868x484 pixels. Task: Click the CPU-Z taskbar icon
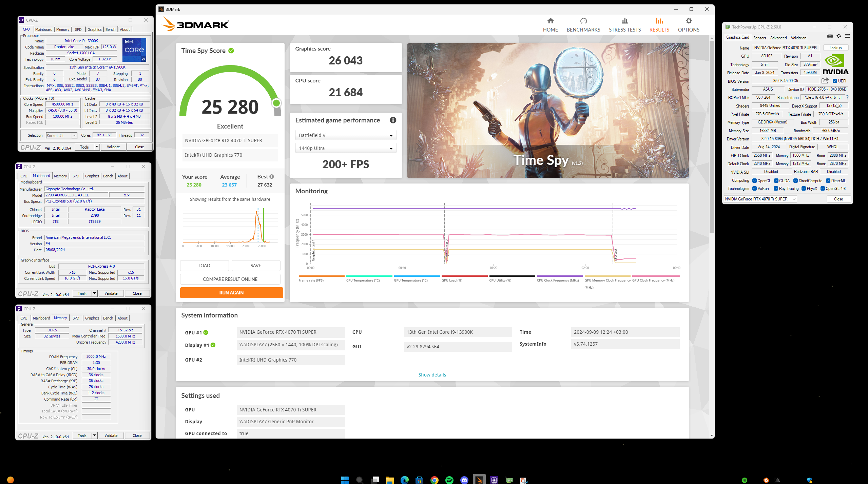pos(494,480)
